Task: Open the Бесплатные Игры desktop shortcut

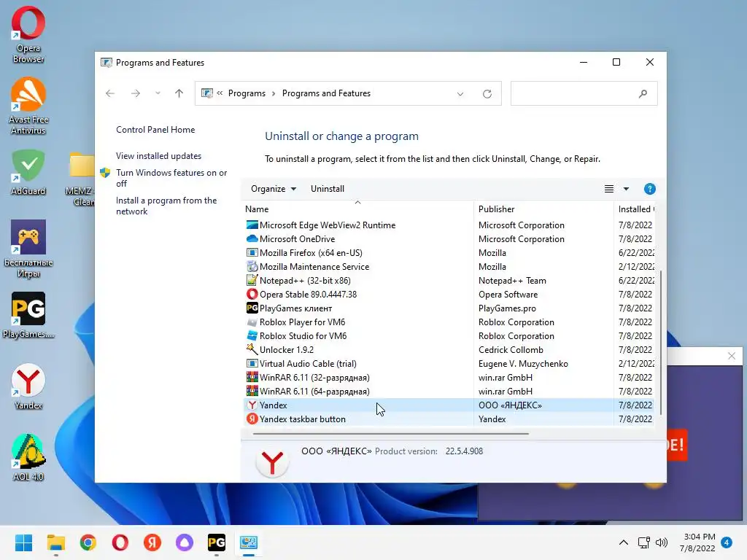Action: tap(28, 249)
